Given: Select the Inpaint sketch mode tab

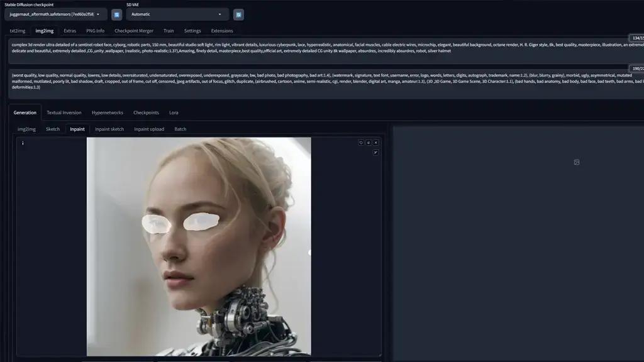Looking at the screenshot, I should [x=109, y=129].
